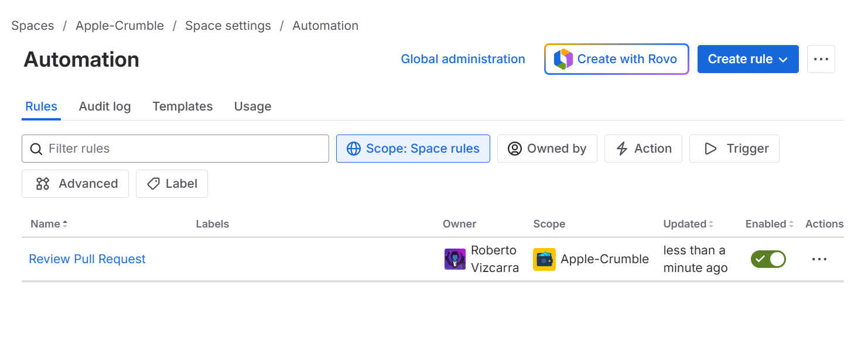Open the Scope: Space rules filter
868x341 pixels.
(x=413, y=149)
